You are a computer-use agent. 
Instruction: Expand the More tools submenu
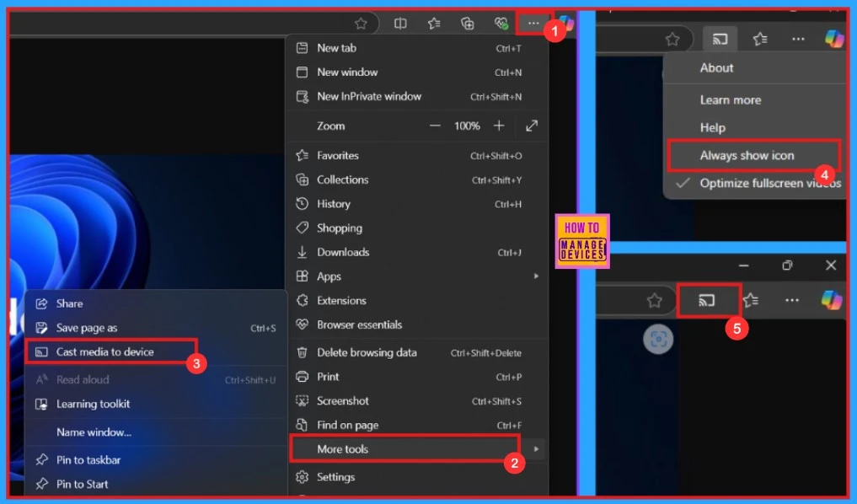tap(417, 448)
